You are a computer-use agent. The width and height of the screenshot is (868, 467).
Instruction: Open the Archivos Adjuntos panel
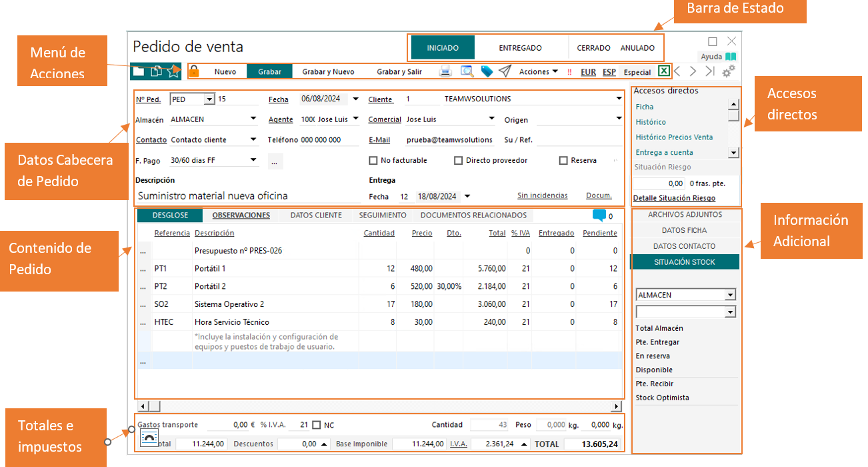click(685, 215)
